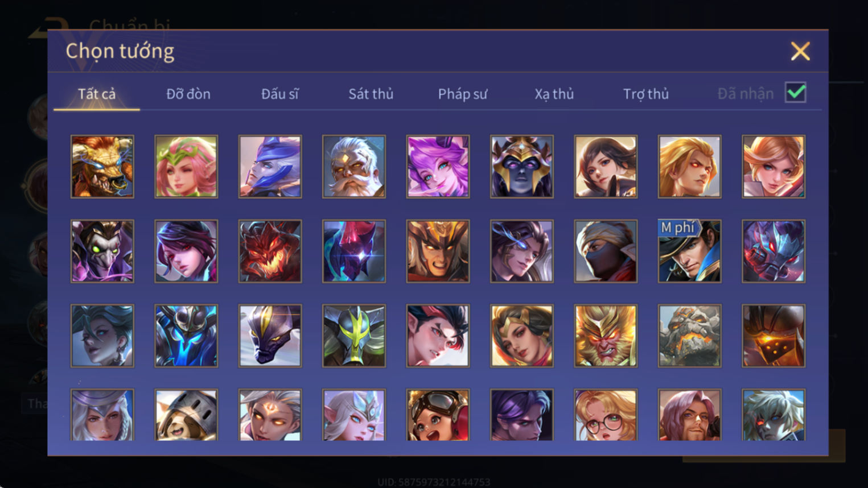Choose the red flaming demon face hero
Viewport: 868px width, 488px height.
click(x=270, y=251)
